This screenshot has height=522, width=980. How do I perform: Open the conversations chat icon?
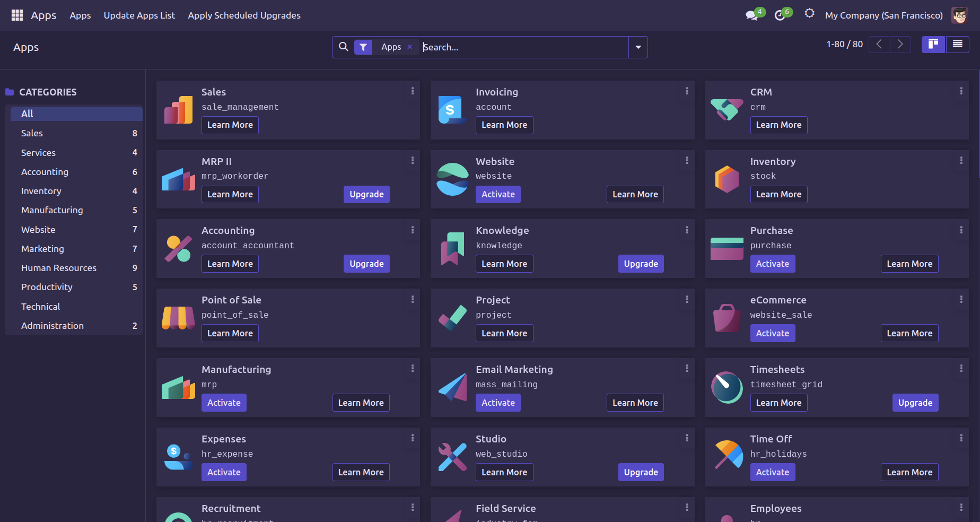point(752,15)
